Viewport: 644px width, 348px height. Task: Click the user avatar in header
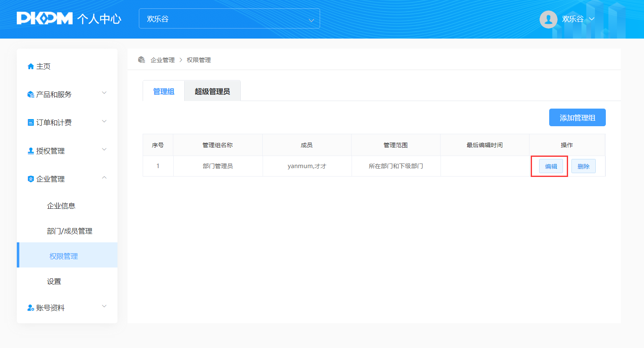[x=548, y=19]
